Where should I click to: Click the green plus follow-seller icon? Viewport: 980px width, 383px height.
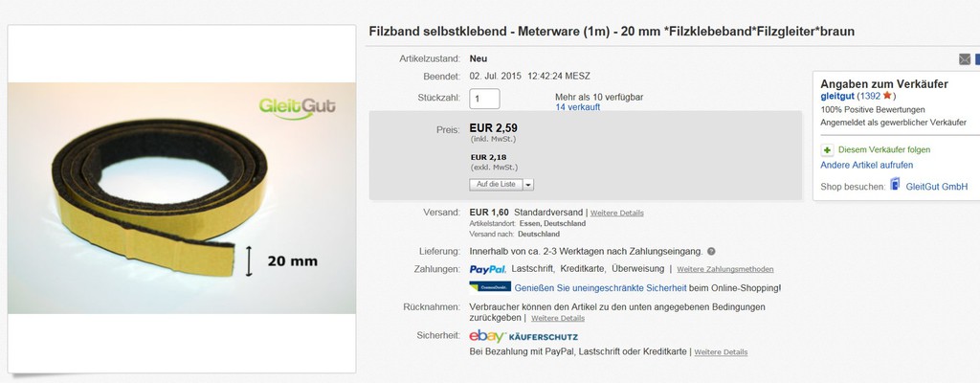(x=827, y=150)
